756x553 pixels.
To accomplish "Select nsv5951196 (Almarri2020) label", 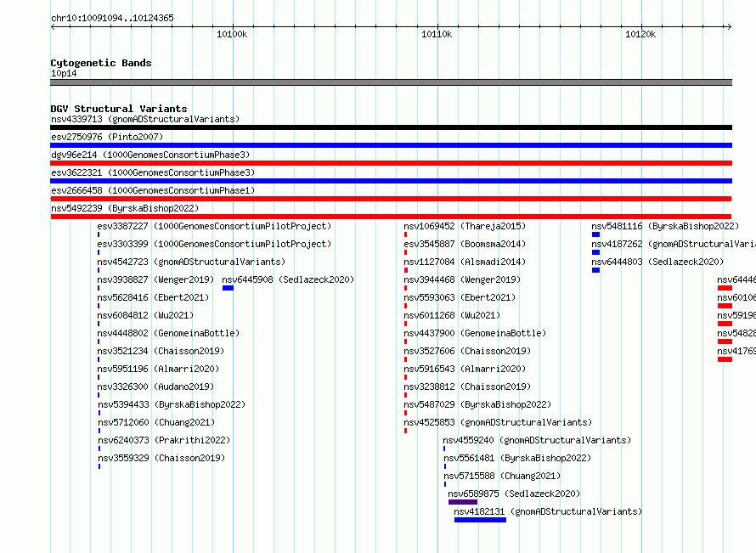I will 158,369.
